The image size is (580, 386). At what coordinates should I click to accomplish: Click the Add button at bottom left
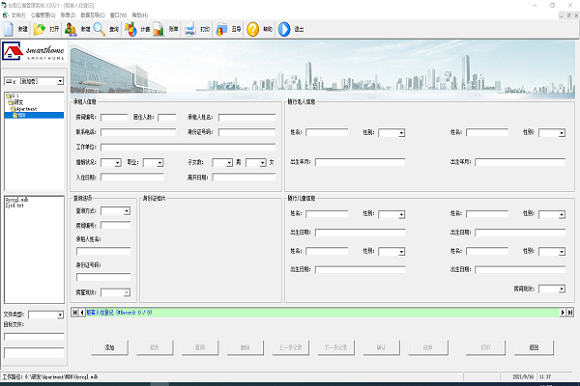[x=110, y=348]
